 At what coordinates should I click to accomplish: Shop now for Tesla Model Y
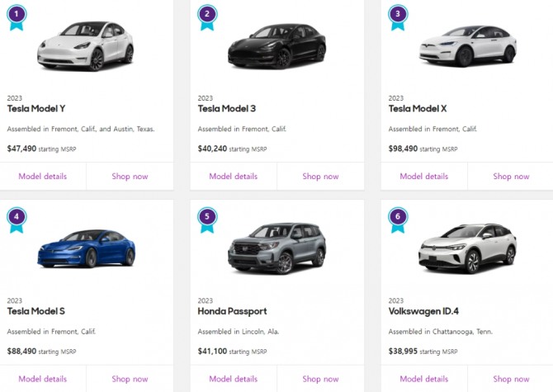click(x=130, y=177)
